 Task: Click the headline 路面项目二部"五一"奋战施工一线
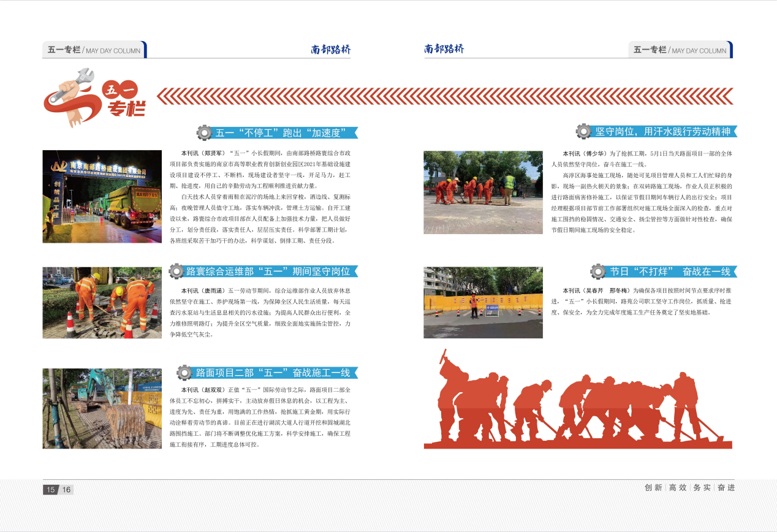(x=273, y=373)
